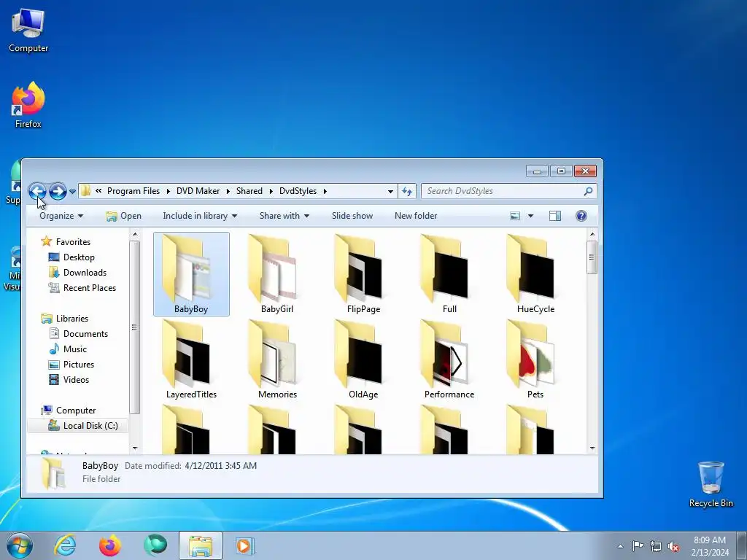Image resolution: width=747 pixels, height=560 pixels.
Task: Expand the arrow after Program Files
Action: tap(169, 192)
